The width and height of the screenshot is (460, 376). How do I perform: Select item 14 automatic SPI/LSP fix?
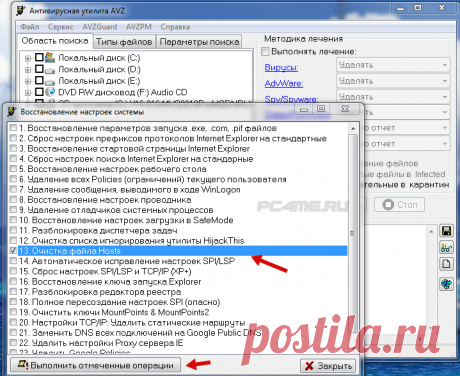coord(127,261)
